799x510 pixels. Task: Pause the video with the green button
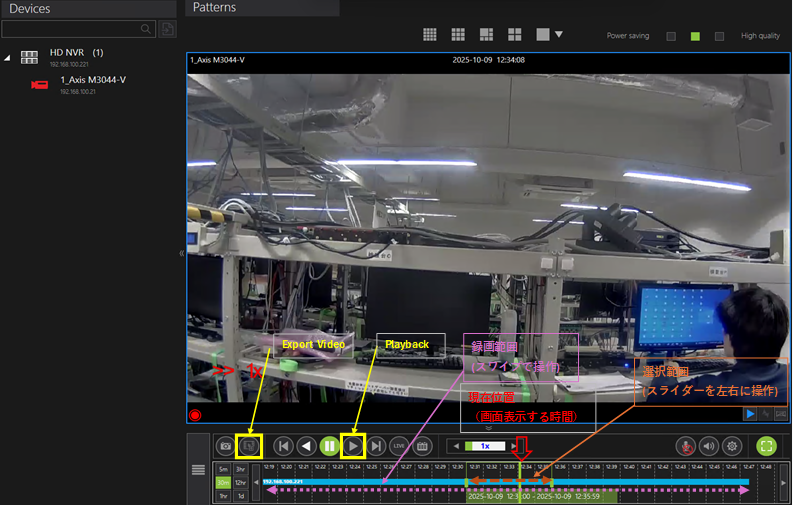coord(330,446)
